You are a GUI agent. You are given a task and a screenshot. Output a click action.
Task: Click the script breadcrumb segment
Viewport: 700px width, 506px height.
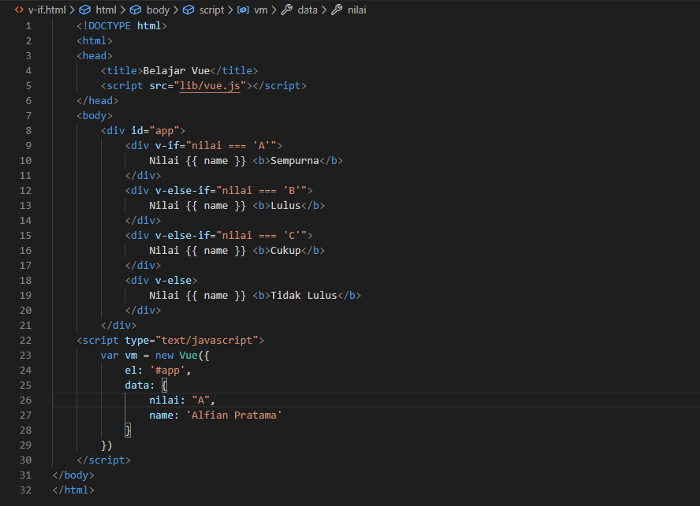(x=212, y=10)
